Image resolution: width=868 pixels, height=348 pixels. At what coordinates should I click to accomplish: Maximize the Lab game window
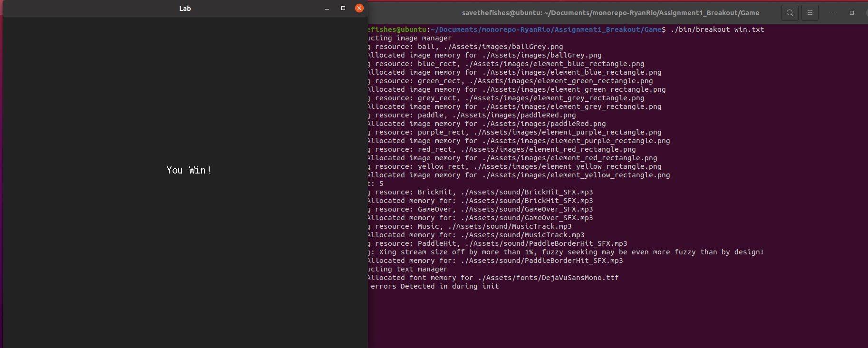point(343,8)
